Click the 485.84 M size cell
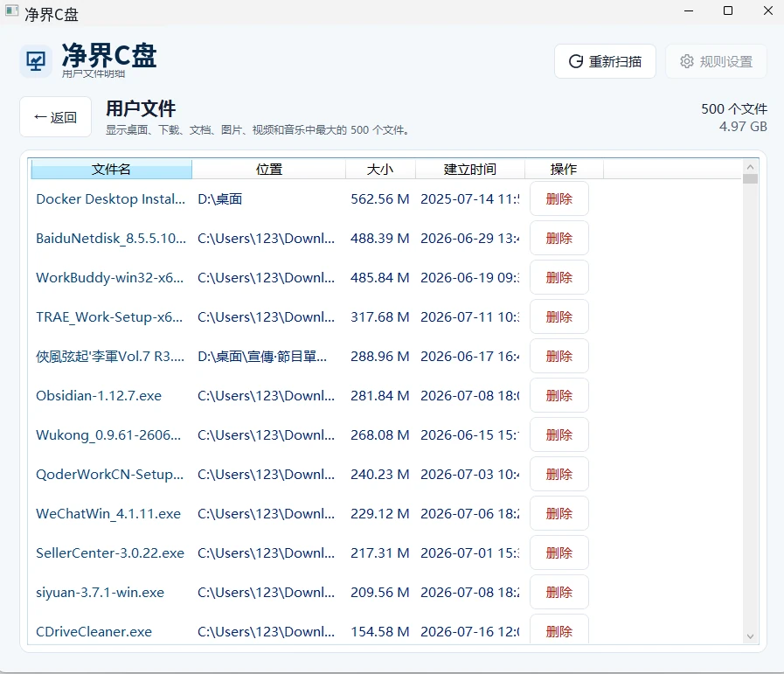Viewport: 784px width, 674px height. point(380,277)
